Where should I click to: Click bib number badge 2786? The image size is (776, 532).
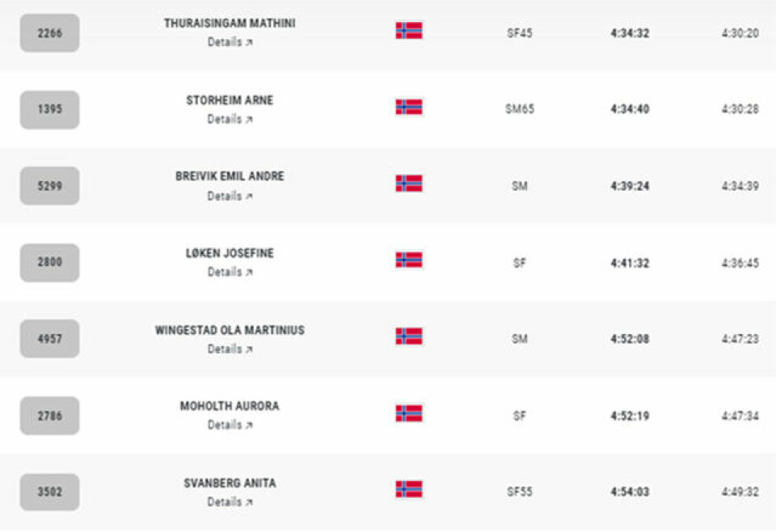point(49,416)
